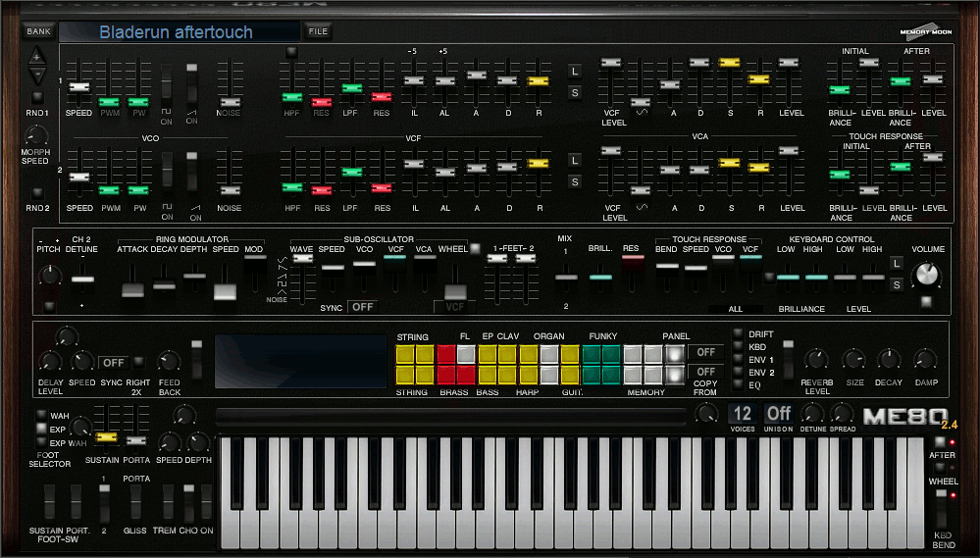
Task: Click the channel 1 NOISE slider handle
Action: [230, 101]
